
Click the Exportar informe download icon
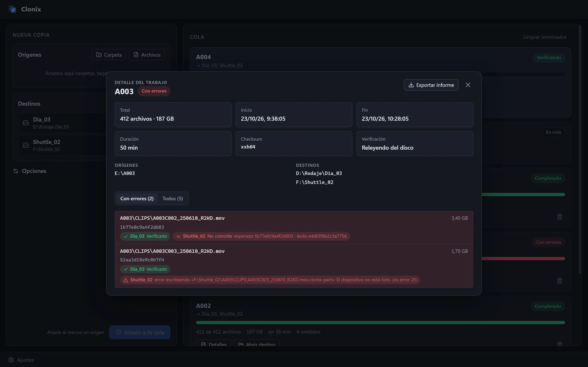click(411, 85)
